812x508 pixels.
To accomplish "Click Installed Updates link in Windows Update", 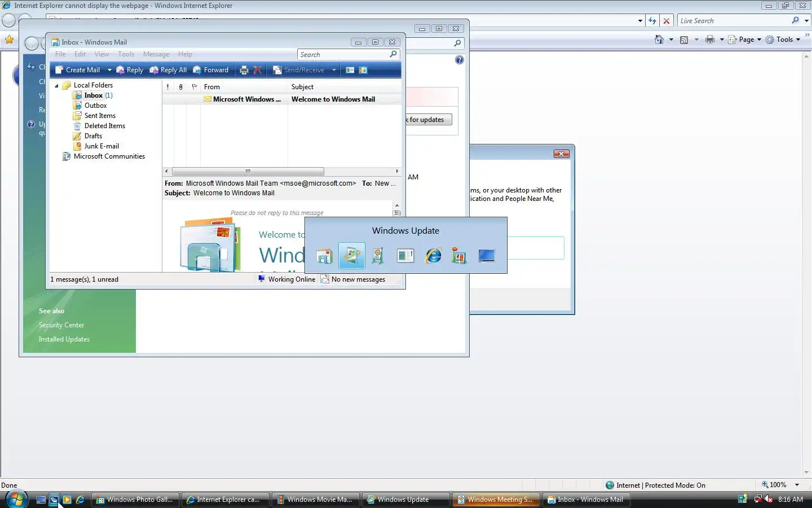I will [64, 339].
